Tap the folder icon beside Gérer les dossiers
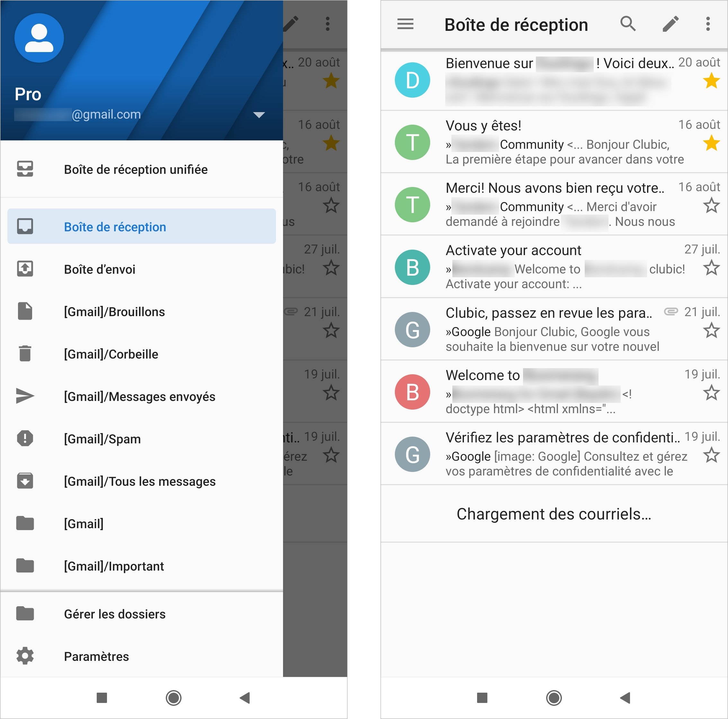Screen dimensions: 728x719 [25, 614]
